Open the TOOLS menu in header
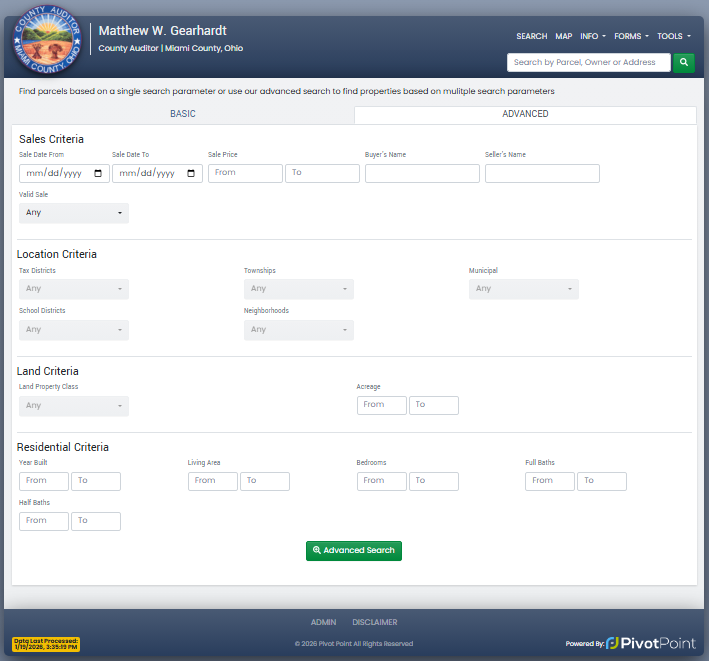The width and height of the screenshot is (709, 661). coord(673,36)
